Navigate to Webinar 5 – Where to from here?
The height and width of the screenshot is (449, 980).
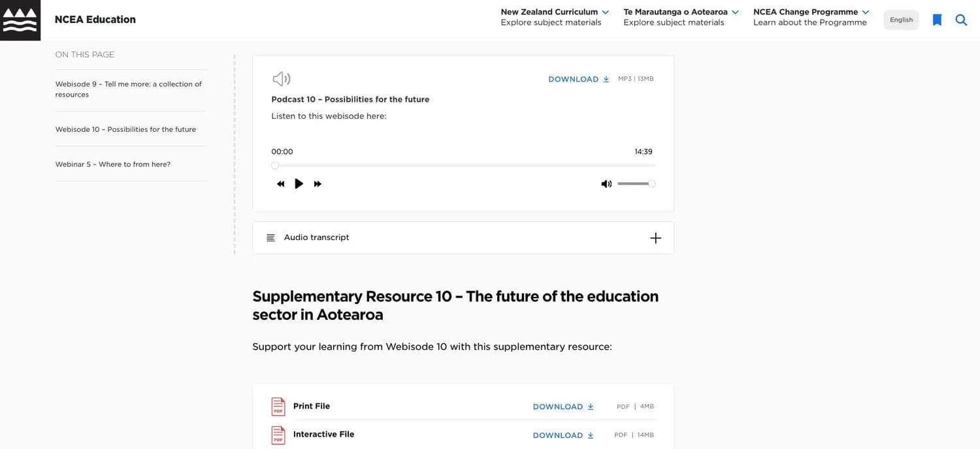tap(112, 164)
